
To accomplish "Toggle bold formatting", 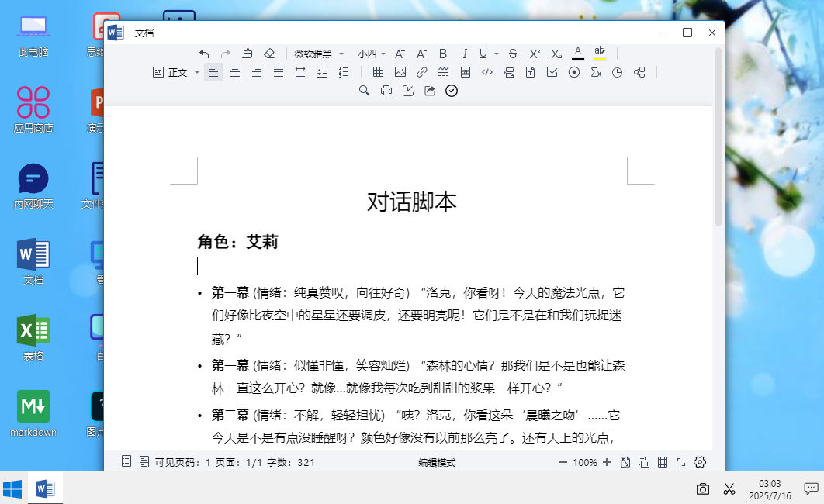I will coord(443,54).
